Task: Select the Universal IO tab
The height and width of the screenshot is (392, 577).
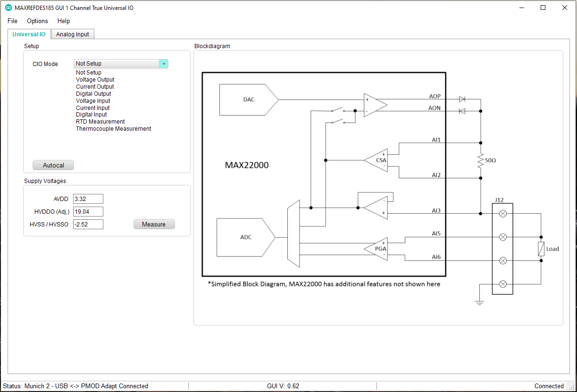Action: pos(29,34)
